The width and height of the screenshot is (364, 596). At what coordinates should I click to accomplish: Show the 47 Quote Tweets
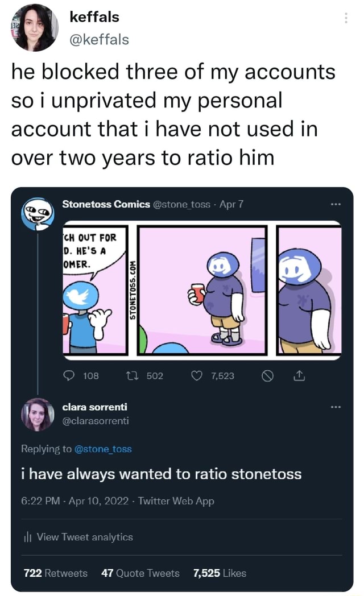[x=139, y=573]
